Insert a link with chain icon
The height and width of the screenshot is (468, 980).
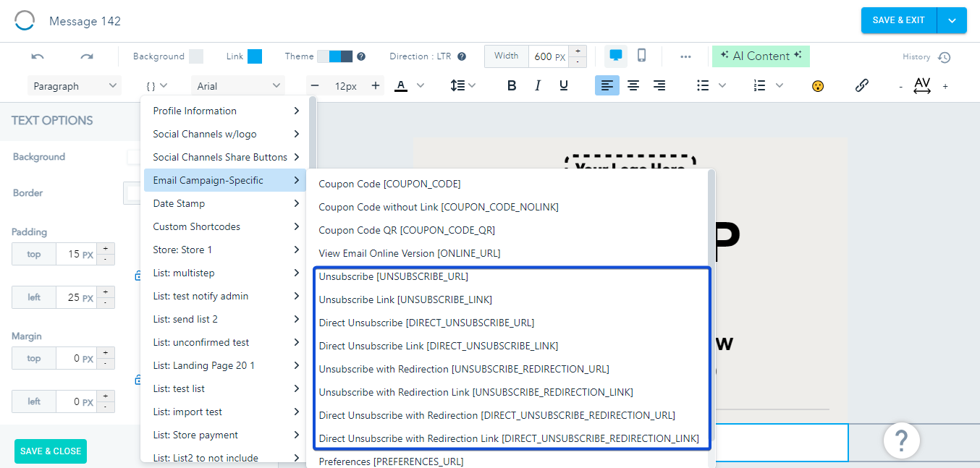(x=861, y=86)
